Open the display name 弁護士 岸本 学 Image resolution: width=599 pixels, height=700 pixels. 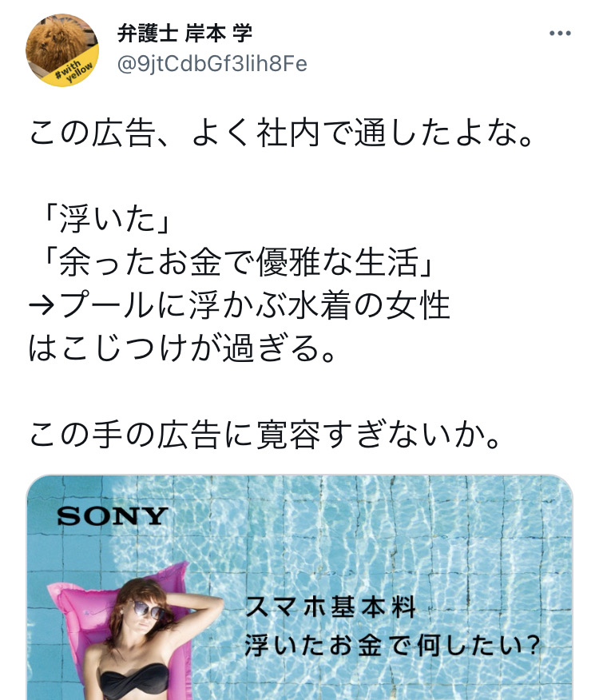(x=184, y=34)
